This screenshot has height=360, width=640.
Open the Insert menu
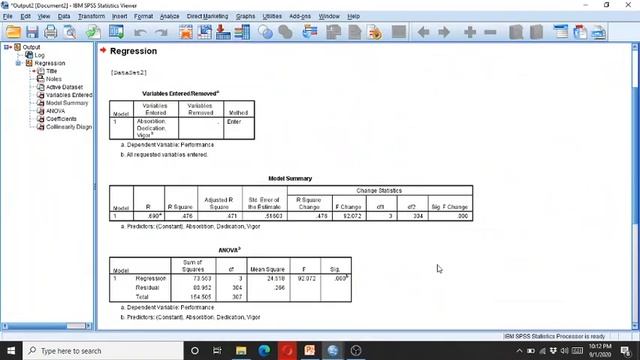click(x=120, y=16)
